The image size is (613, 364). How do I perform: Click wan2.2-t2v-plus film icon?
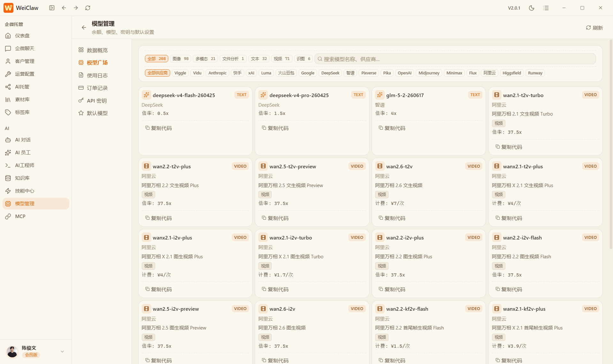146,166
